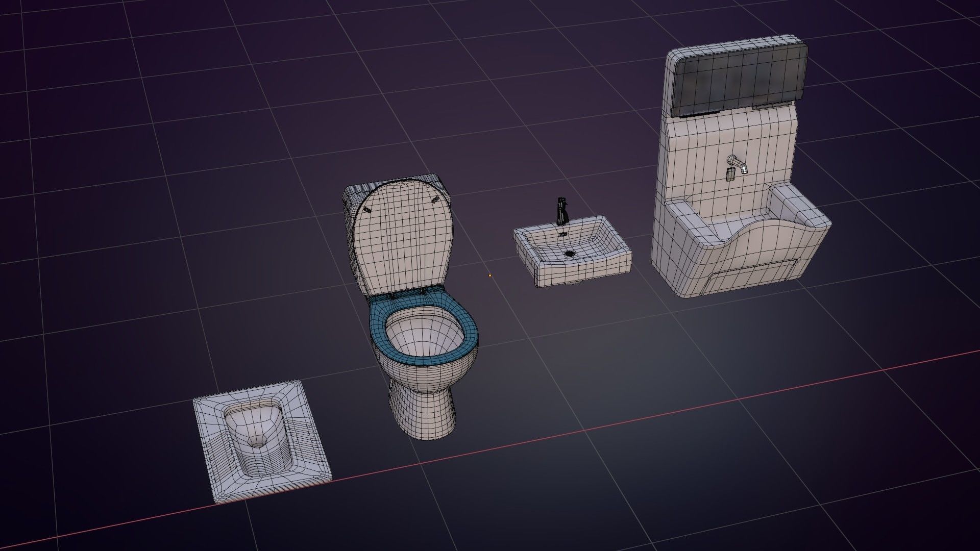Select the small wall-mounted sink basin

[x=573, y=251]
